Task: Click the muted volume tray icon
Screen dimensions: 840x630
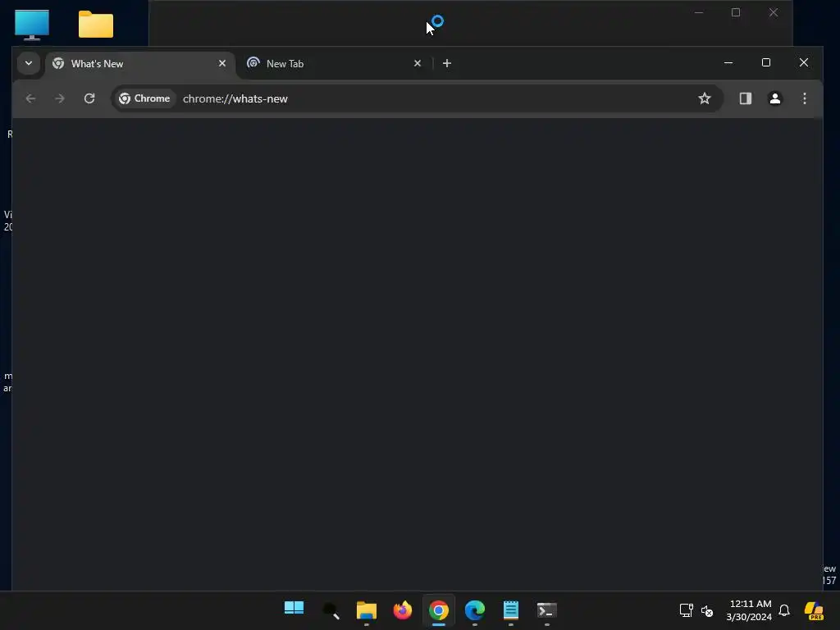Action: [x=707, y=610]
